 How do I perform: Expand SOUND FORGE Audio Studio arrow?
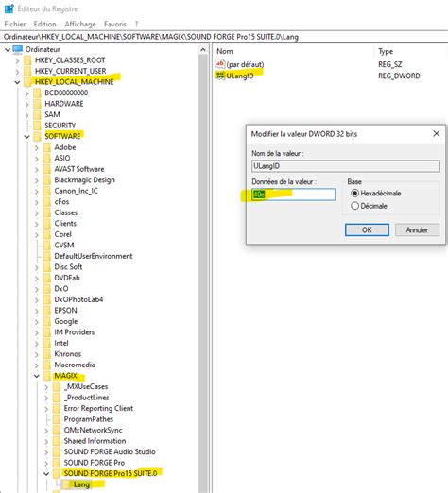click(46, 452)
